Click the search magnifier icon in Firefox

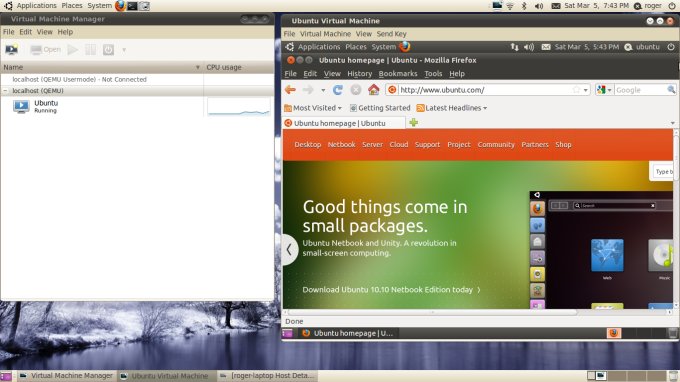[x=671, y=90]
